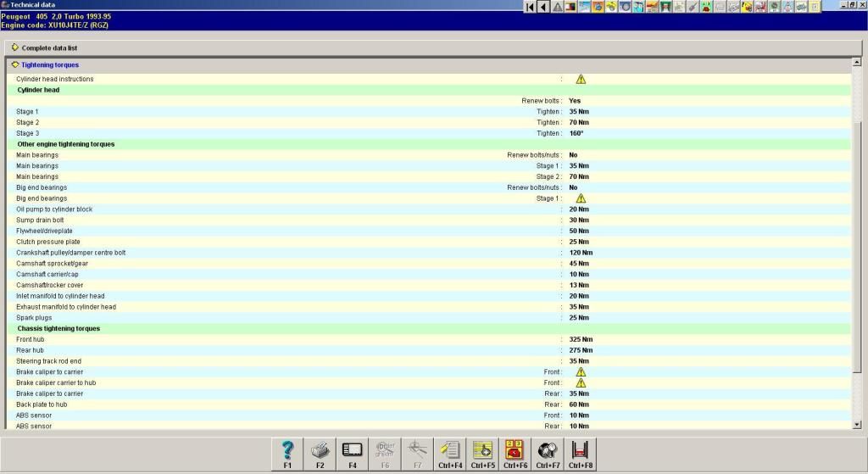Click the Ctrl+F8 red U-shaped diagram button
The height and width of the screenshot is (474, 868).
coord(581,454)
